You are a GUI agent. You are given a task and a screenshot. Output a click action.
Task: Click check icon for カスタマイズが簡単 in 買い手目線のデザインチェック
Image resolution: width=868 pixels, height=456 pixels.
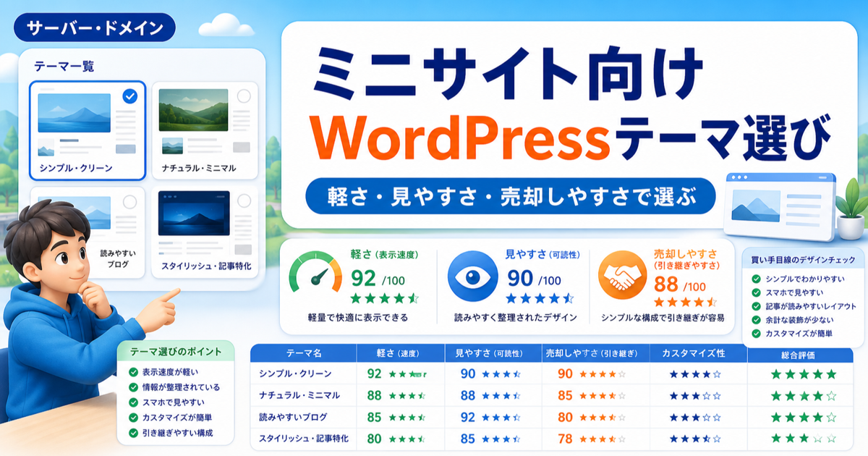tap(756, 334)
